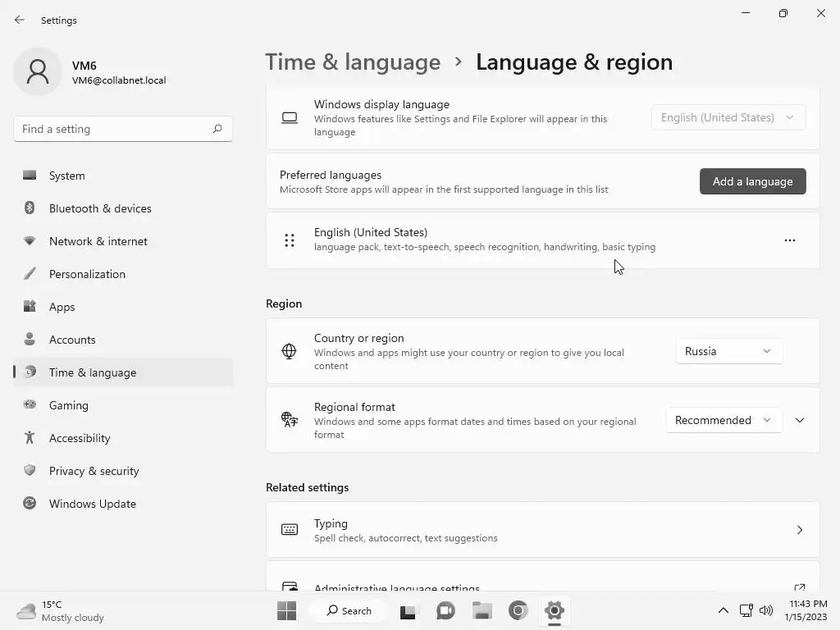Click the keyboard icon next to Typing
This screenshot has height=630, width=840.
pyautogui.click(x=290, y=530)
